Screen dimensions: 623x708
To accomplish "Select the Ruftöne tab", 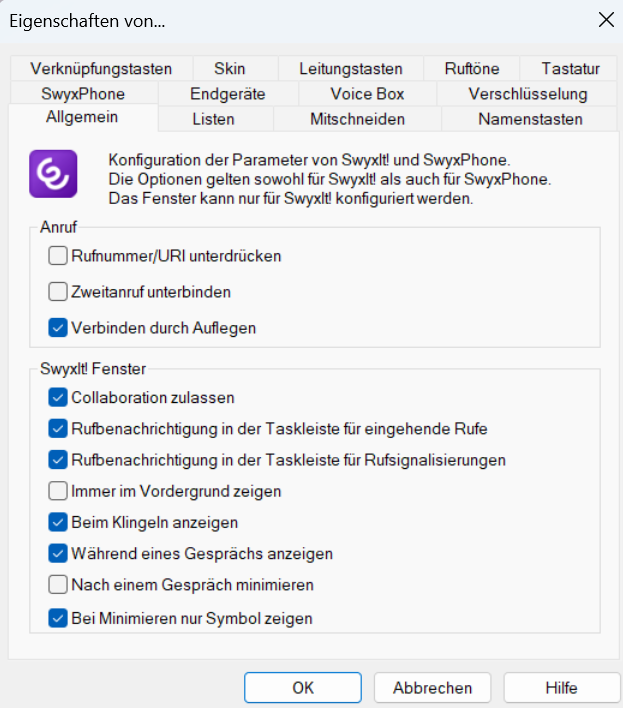I will pyautogui.click(x=472, y=69).
